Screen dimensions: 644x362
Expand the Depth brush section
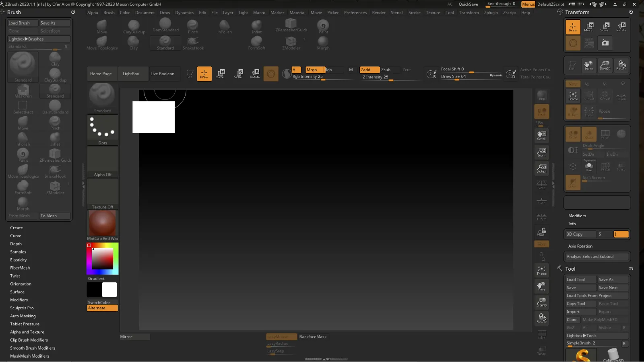tap(16, 244)
